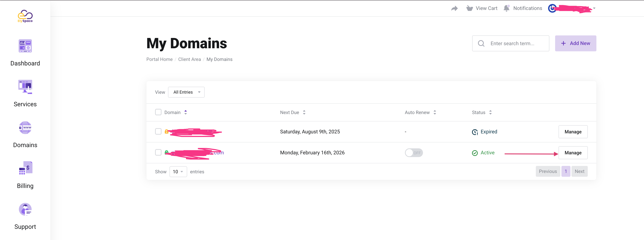644x240 pixels.
Task: Click Manage for the Active domain
Action: pos(573,153)
